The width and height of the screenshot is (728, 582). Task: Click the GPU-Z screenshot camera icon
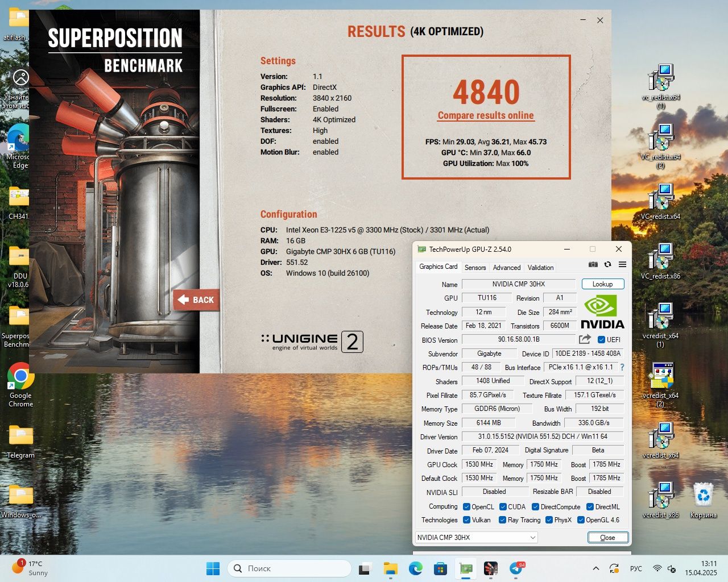(593, 265)
